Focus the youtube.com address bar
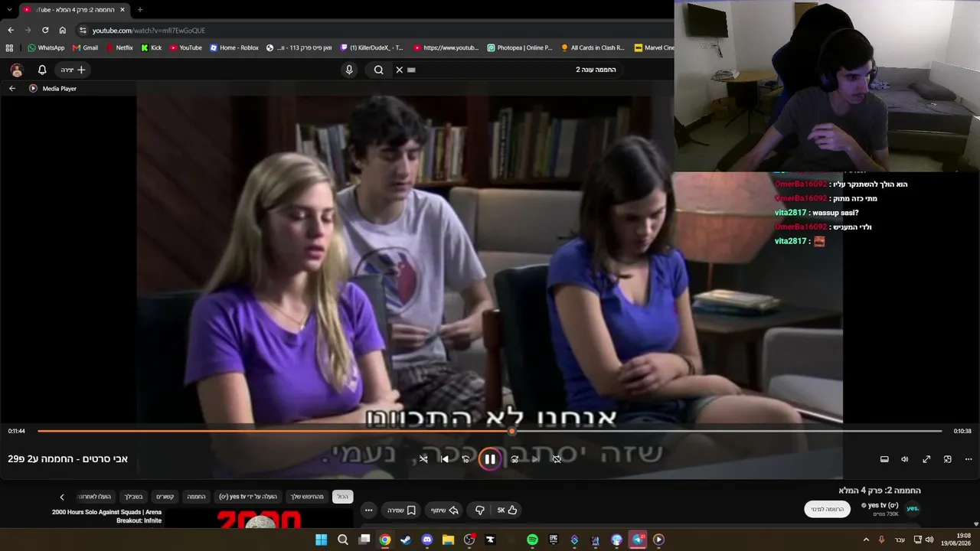The image size is (980, 551). pos(375,30)
